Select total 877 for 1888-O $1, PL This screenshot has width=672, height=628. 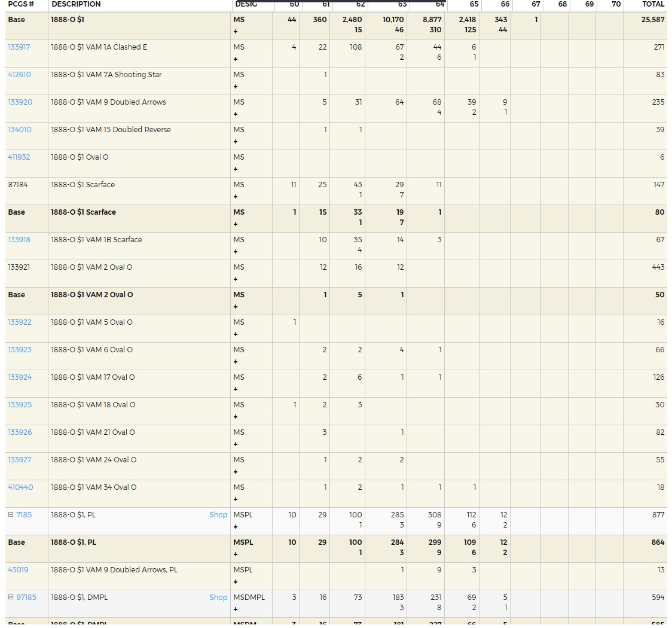658,515
